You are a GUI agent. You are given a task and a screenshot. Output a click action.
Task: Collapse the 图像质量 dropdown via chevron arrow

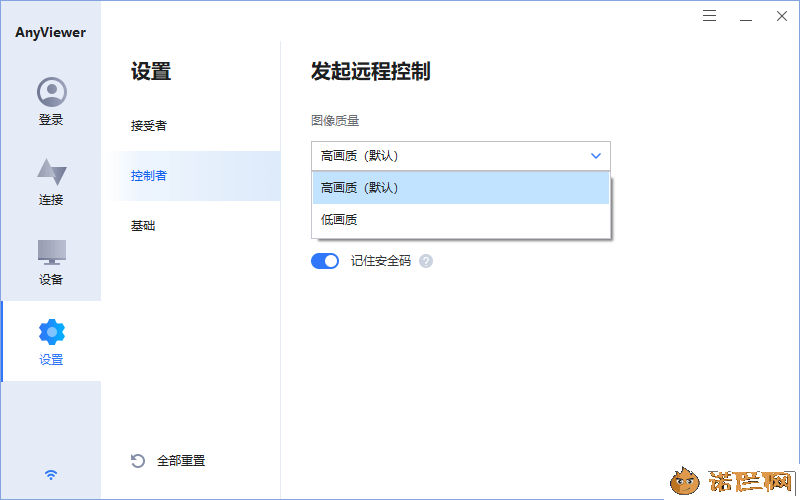(x=595, y=156)
